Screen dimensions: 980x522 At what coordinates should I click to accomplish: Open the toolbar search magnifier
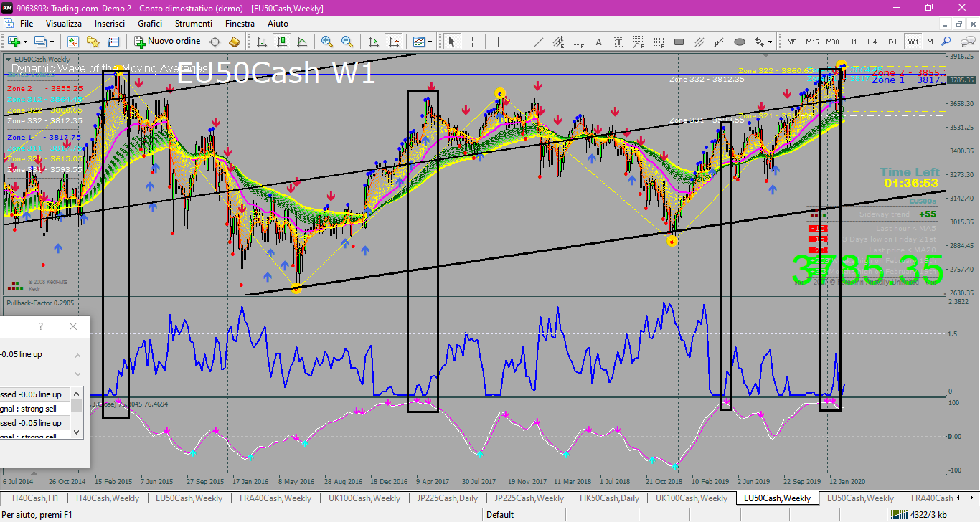click(x=946, y=42)
